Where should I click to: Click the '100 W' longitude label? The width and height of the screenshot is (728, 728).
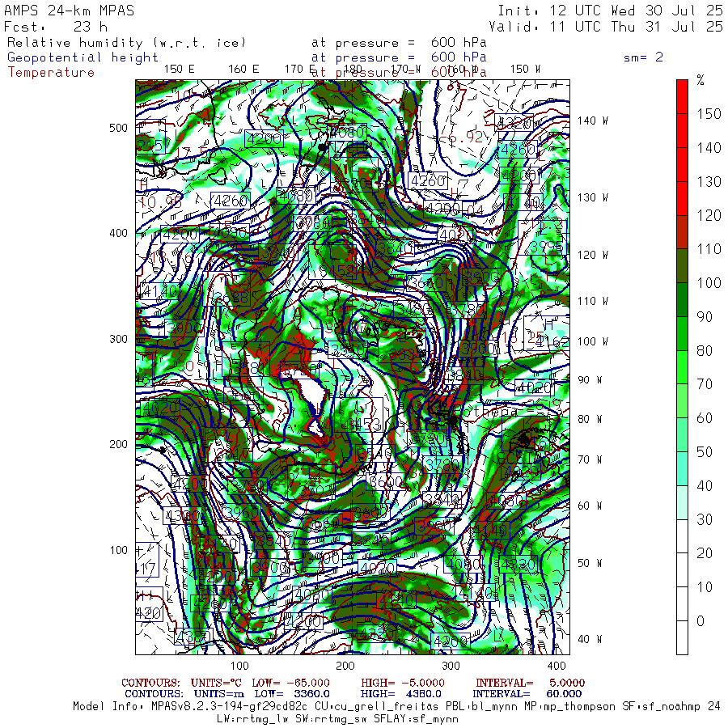592,341
